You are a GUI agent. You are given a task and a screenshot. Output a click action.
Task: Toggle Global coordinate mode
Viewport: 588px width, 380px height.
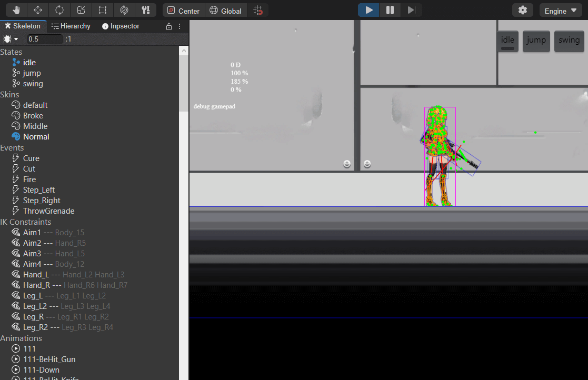[x=226, y=10]
